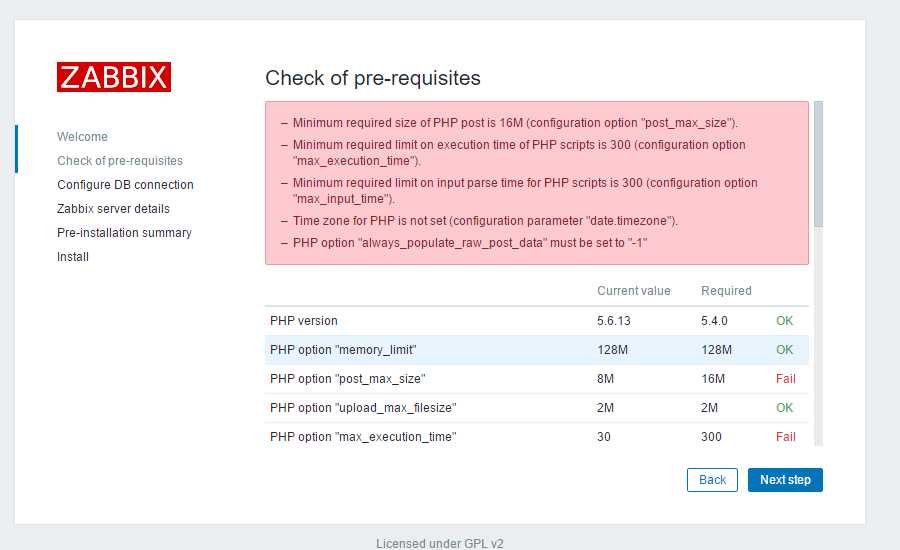The width and height of the screenshot is (900, 550).
Task: Click the max_execution_time error message
Action: tap(519, 153)
